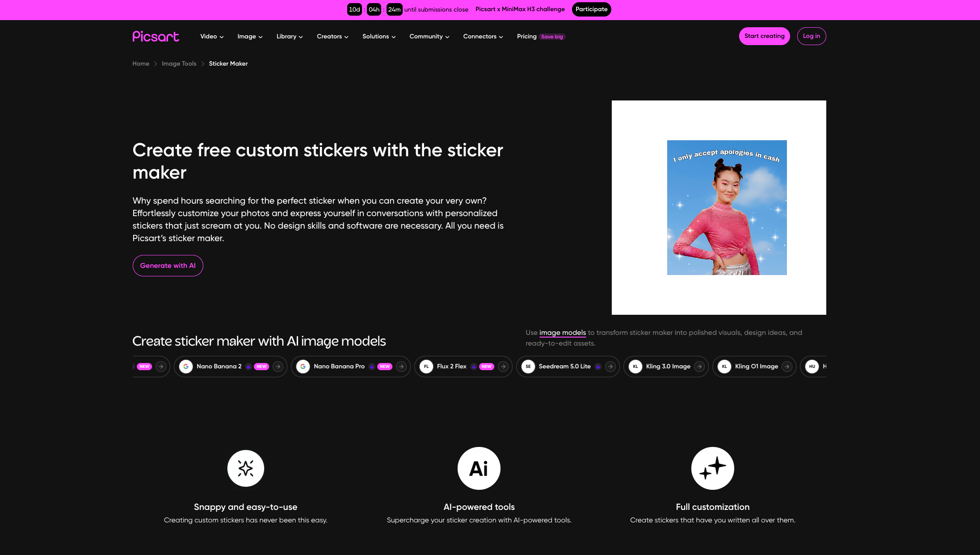Image resolution: width=980 pixels, height=555 pixels.
Task: Click the Ai icon above AI-powered tools
Action: click(x=479, y=468)
